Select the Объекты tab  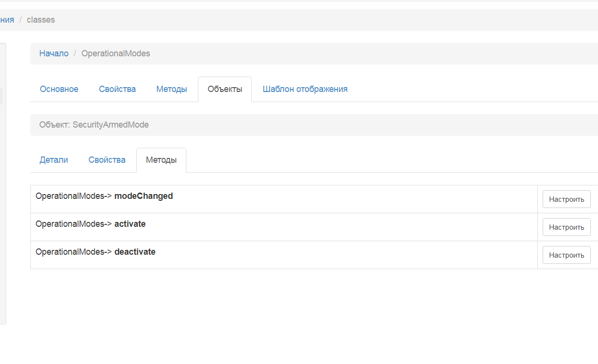(x=225, y=89)
